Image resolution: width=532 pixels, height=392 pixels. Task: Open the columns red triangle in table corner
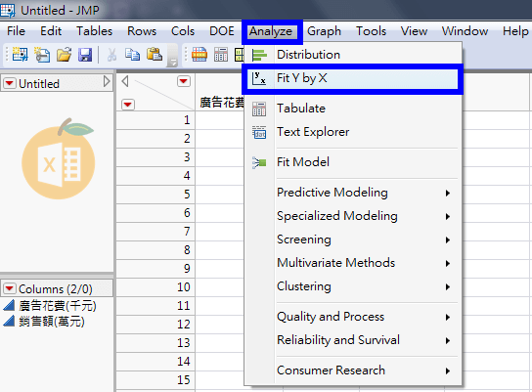point(184,81)
